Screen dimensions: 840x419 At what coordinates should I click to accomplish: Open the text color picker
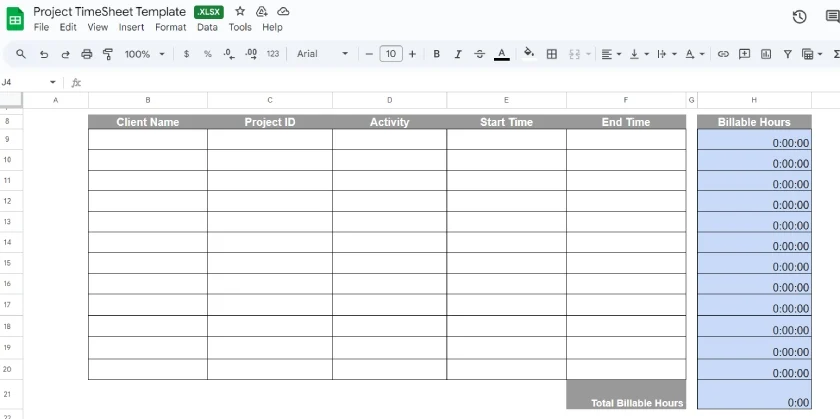pos(501,54)
